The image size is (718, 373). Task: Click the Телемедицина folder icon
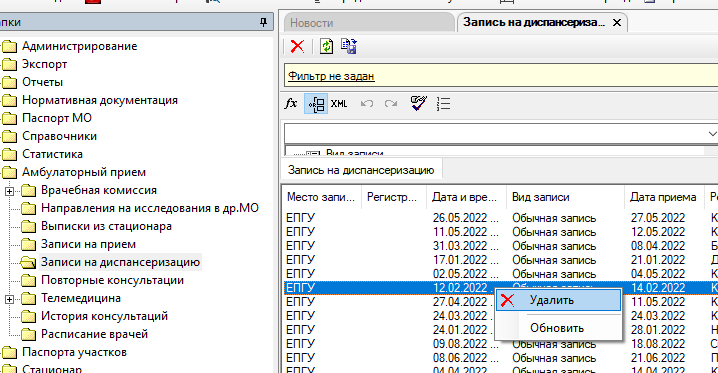coord(28,298)
